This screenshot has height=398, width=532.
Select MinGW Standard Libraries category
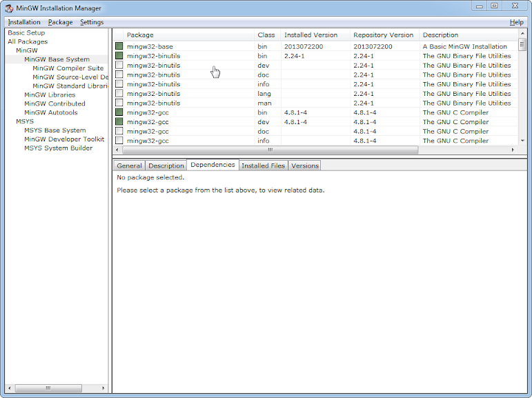pyautogui.click(x=70, y=86)
